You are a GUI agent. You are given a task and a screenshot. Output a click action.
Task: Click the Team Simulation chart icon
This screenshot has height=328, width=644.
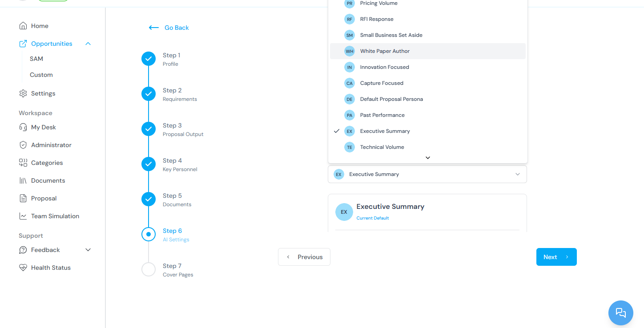(x=23, y=216)
